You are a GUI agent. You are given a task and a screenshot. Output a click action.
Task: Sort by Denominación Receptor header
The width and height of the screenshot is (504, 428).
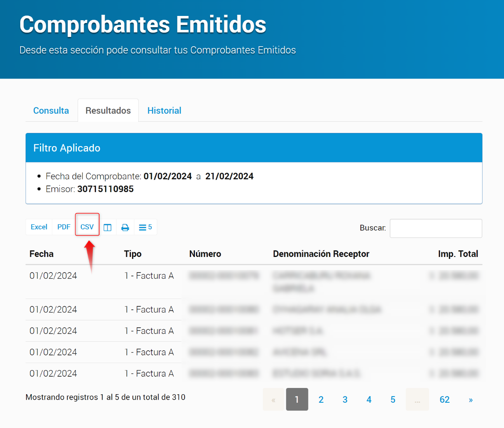pyautogui.click(x=321, y=254)
